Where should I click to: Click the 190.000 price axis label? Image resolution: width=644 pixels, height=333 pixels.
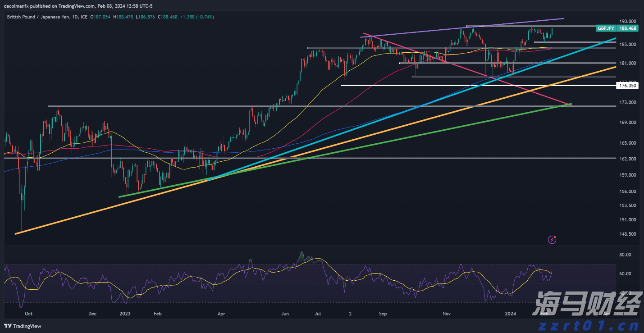627,21
